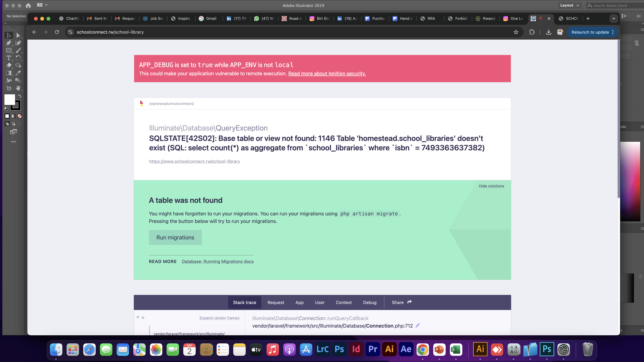Open the Chrome tab search chevron

pyautogui.click(x=613, y=19)
